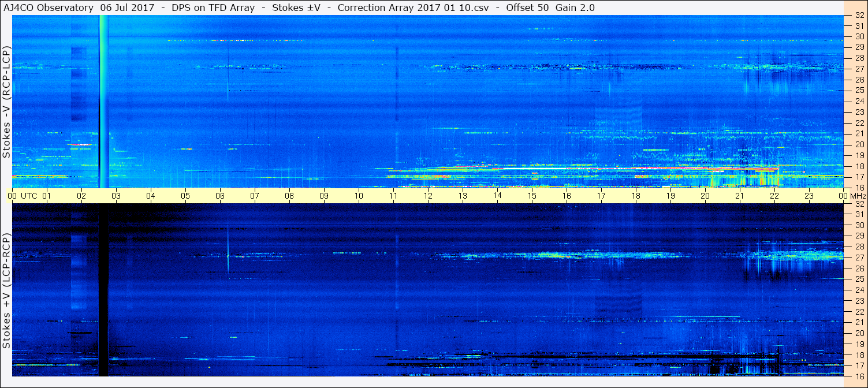The image size is (868, 388).
Task: Click the Gain 2.0 text in header
Action: coord(575,8)
